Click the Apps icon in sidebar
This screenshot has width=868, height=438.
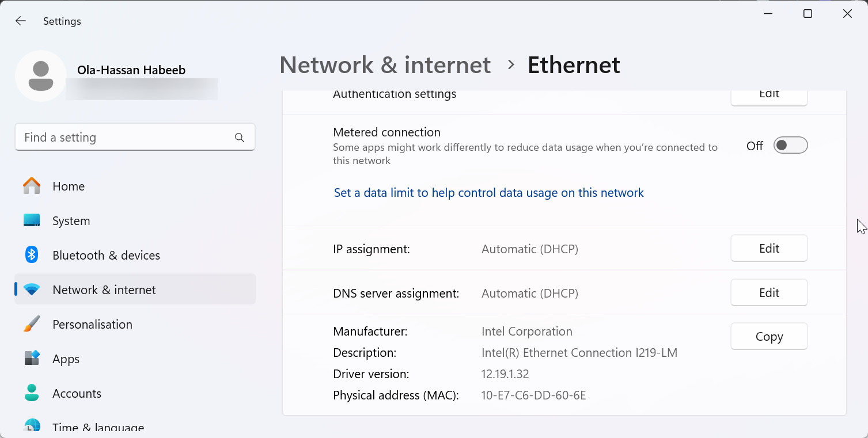coord(32,359)
